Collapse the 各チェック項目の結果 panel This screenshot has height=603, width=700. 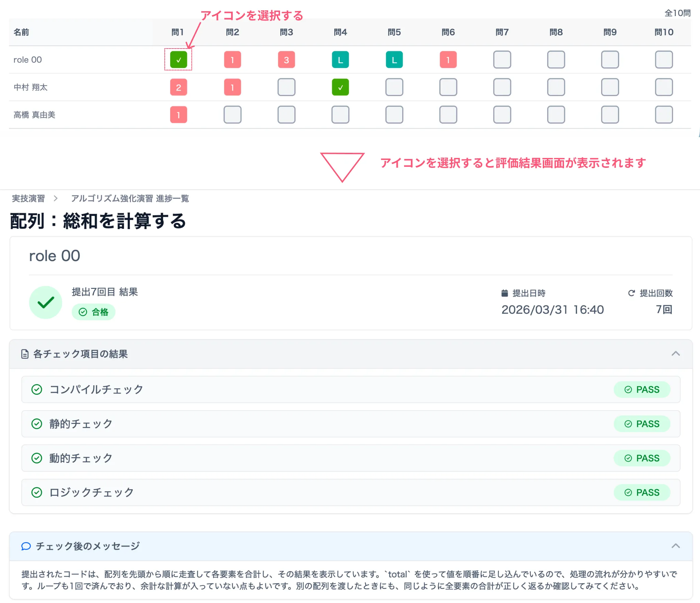pos(676,354)
